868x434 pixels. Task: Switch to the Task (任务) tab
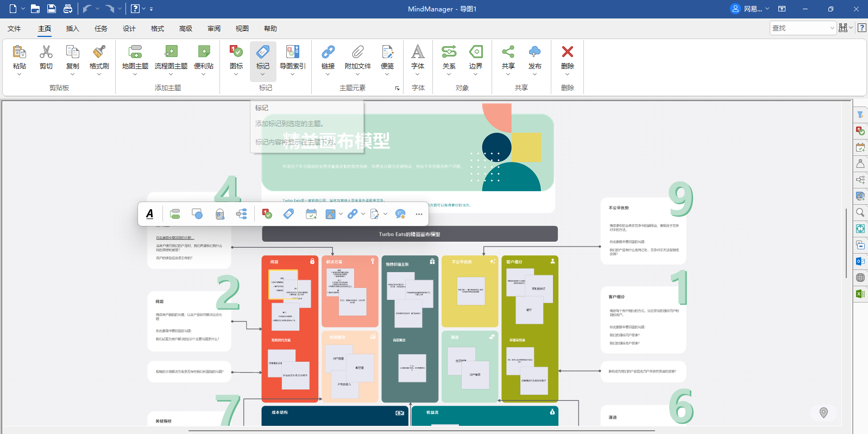click(x=101, y=29)
